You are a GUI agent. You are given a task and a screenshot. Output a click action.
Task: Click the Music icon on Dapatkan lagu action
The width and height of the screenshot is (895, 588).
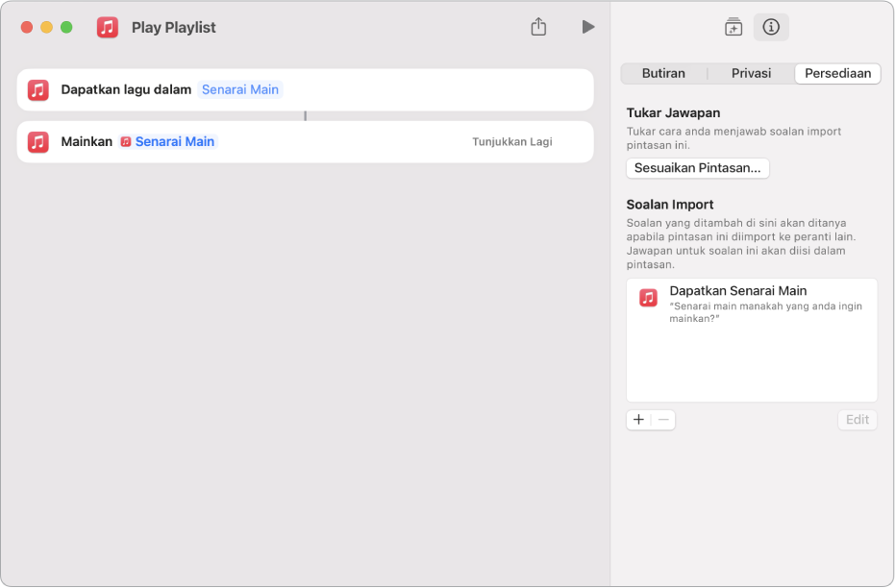pyautogui.click(x=37, y=90)
